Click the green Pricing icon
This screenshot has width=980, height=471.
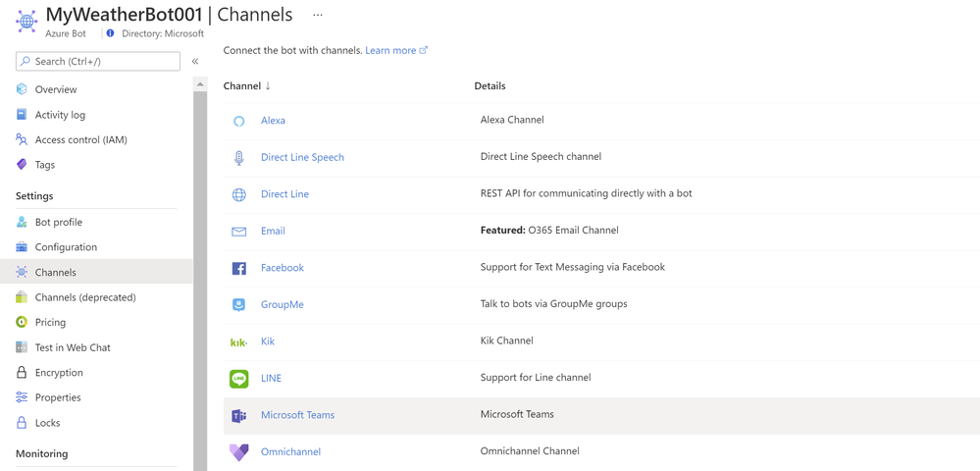(22, 322)
